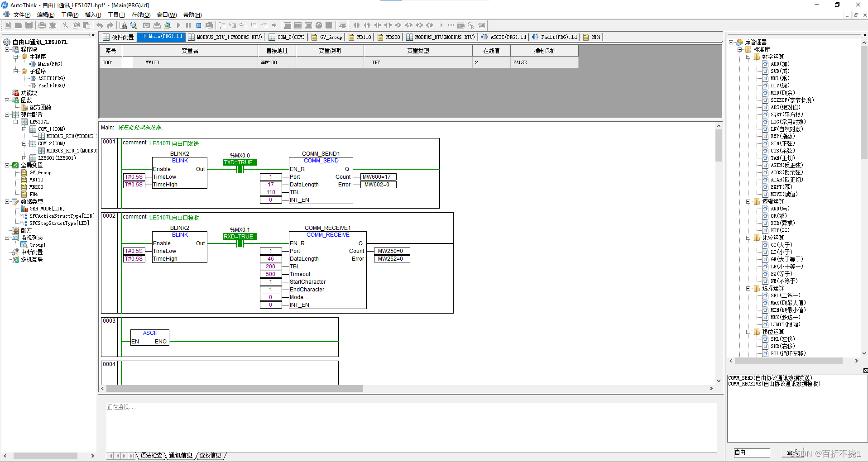This screenshot has width=868, height=462.
Task: Click the online connection computers icon
Action: [x=168, y=25]
